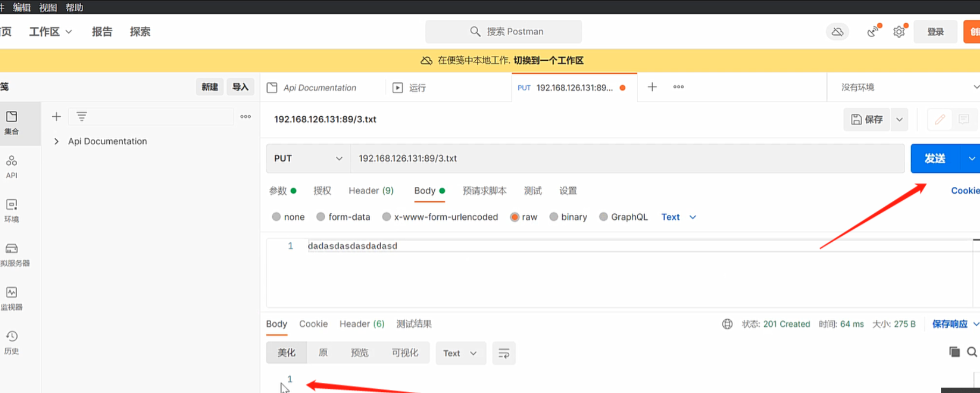Search the response with magnifier icon

972,352
